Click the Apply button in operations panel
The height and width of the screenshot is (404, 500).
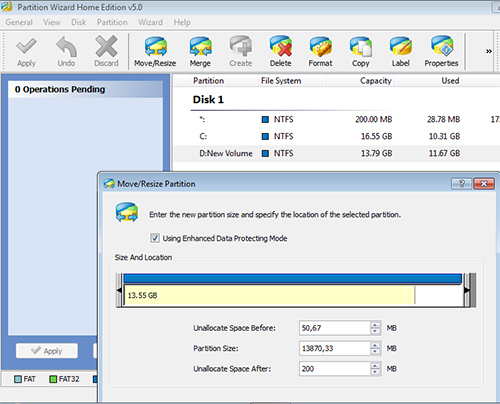(47, 351)
